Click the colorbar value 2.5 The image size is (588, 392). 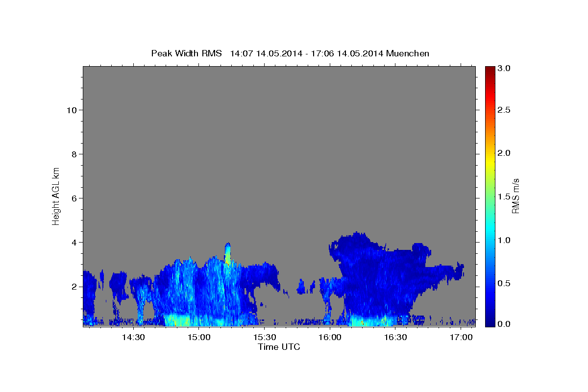coord(505,110)
